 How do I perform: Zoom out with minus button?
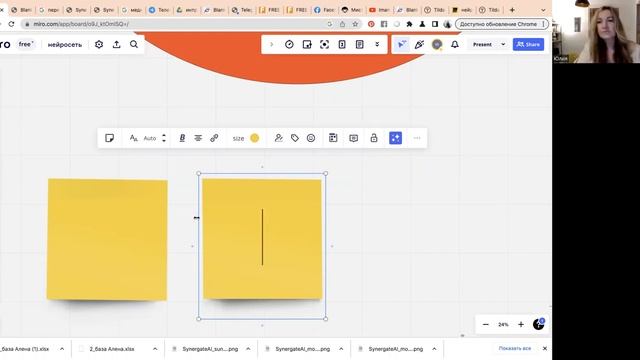[486, 324]
